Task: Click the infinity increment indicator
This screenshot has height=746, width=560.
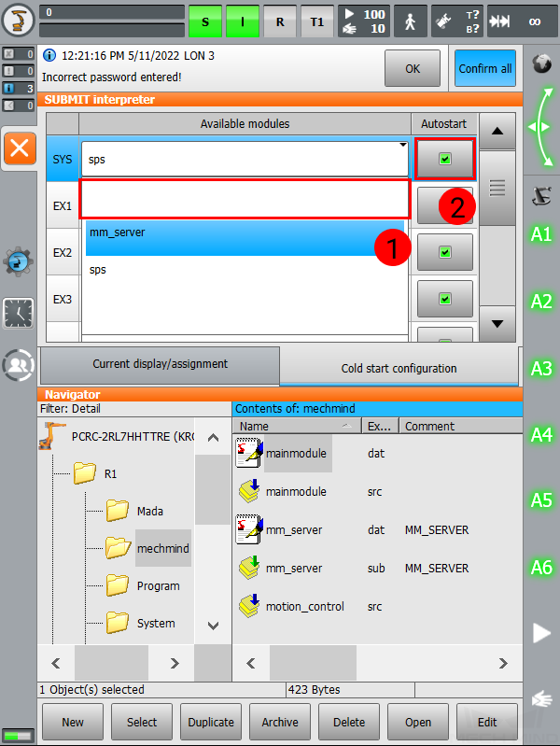Action: 535,21
